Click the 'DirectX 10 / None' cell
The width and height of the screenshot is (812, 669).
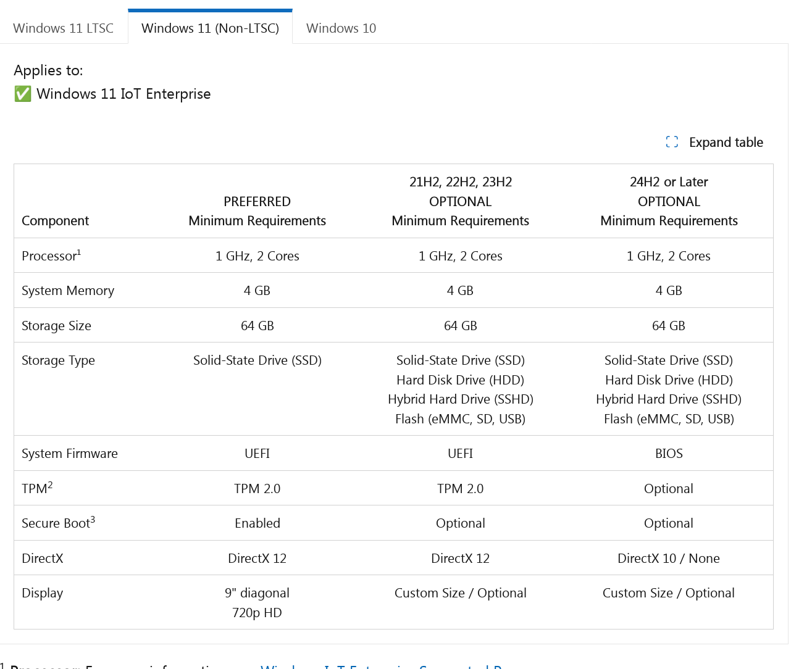[669, 559]
